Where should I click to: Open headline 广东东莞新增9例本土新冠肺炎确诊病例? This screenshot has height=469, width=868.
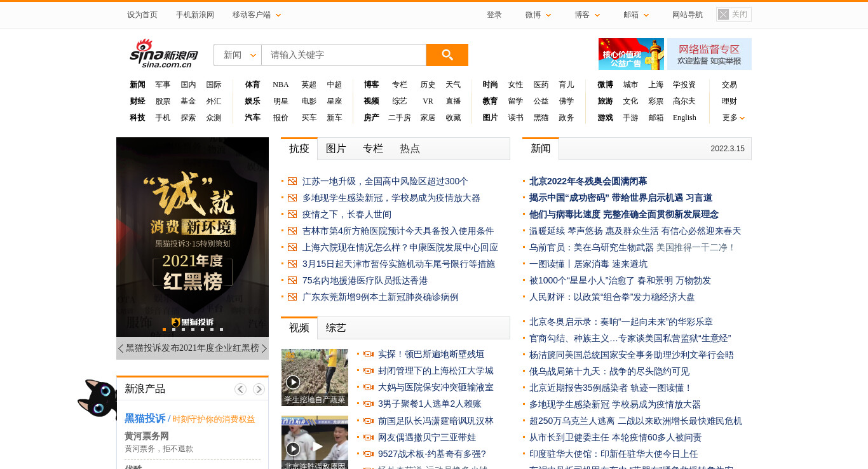click(380, 297)
